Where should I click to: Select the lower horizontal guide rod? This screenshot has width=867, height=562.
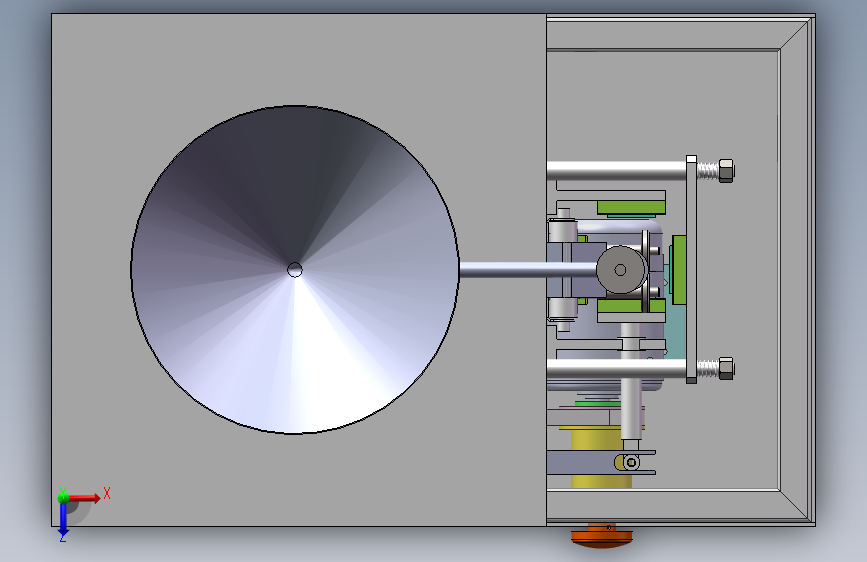[x=617, y=368]
